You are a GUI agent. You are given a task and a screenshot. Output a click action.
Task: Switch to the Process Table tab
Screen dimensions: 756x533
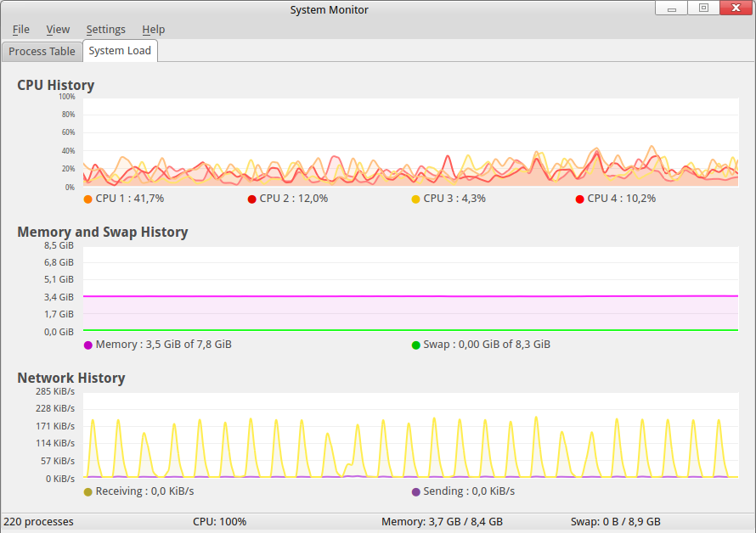[42, 51]
